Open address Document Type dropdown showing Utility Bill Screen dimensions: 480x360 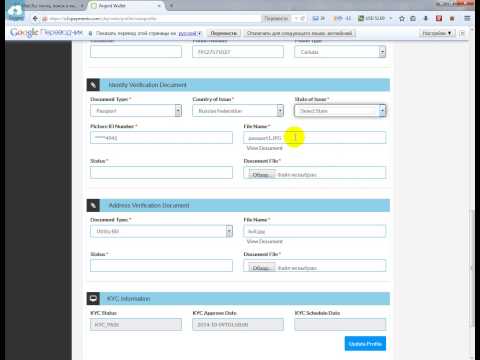[161, 231]
